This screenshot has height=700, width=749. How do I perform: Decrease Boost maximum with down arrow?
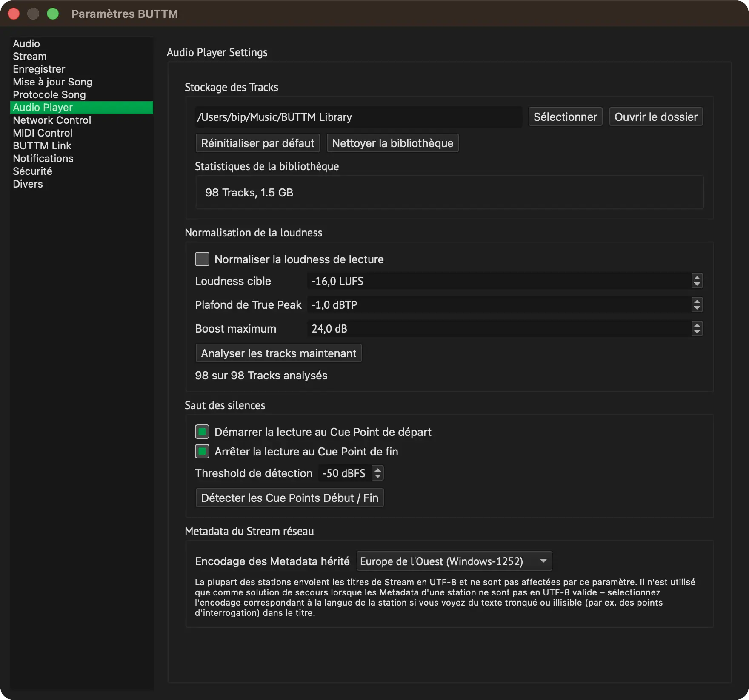point(697,333)
